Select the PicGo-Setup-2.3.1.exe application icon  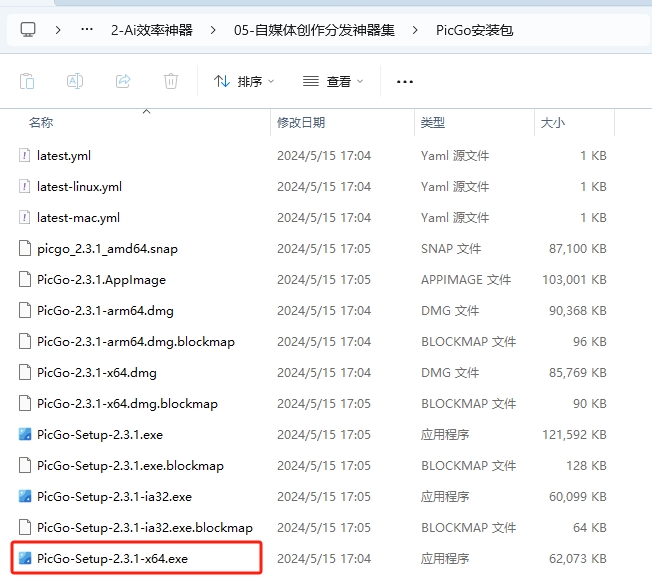25,434
